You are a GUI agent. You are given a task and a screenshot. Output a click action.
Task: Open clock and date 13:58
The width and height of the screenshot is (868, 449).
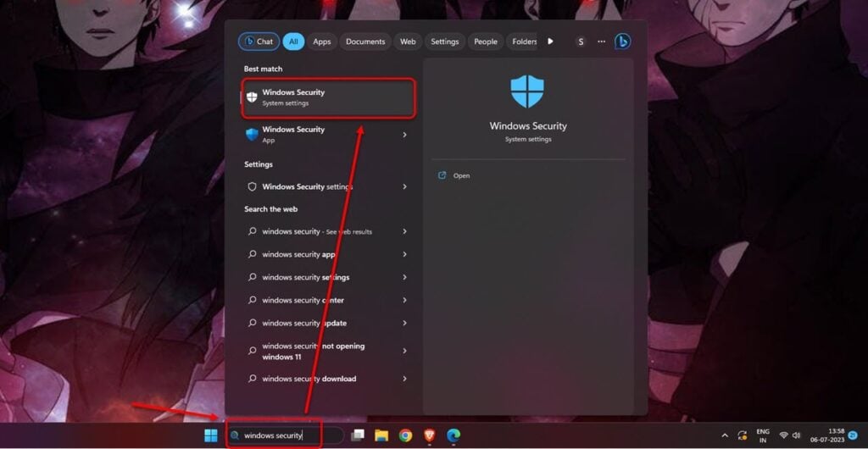tap(827, 435)
